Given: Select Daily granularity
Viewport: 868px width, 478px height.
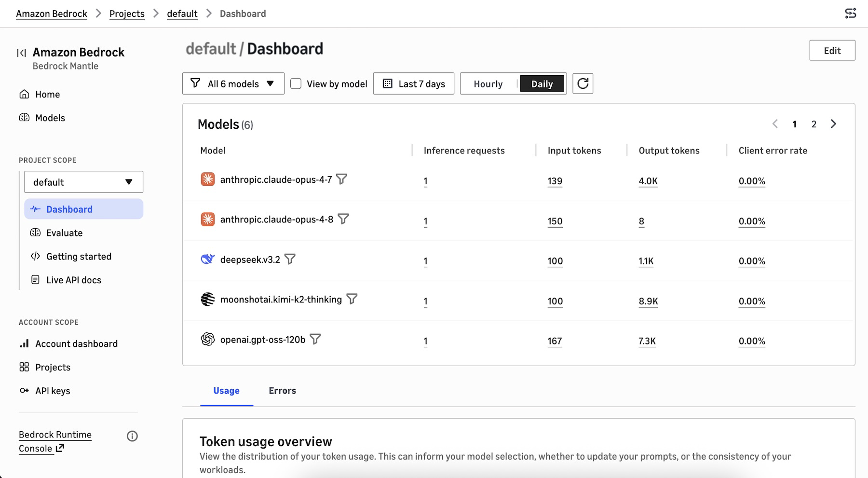Looking at the screenshot, I should tap(542, 84).
